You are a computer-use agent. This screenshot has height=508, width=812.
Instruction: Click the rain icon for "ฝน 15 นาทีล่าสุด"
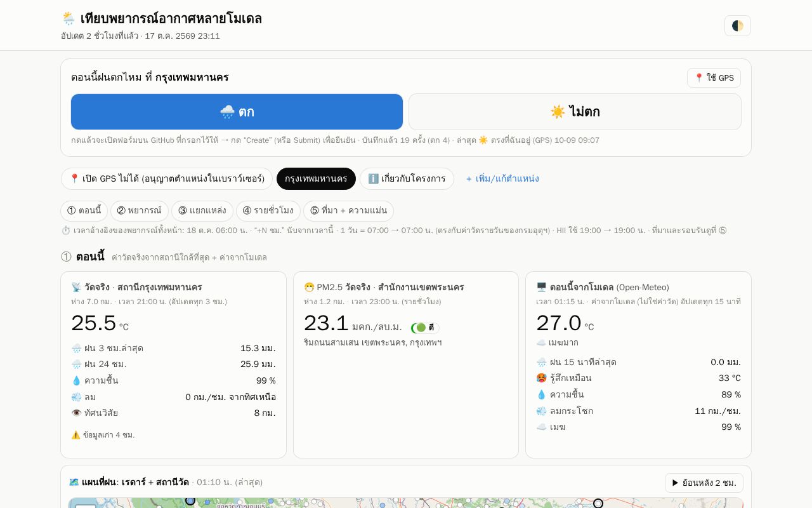[x=541, y=362]
